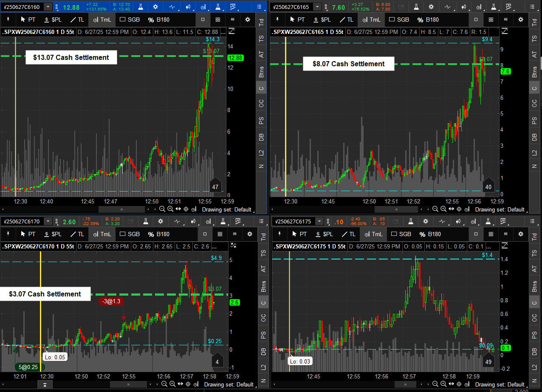
Task: Open drawing toolbar settings gear in C6160 chart
Action: (x=248, y=20)
